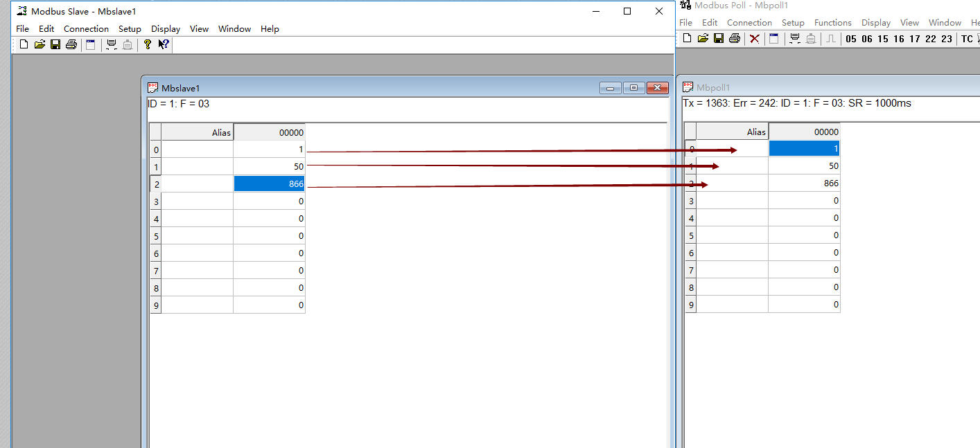
Task: Print from the Modbus Slave toolbar
Action: click(x=71, y=45)
